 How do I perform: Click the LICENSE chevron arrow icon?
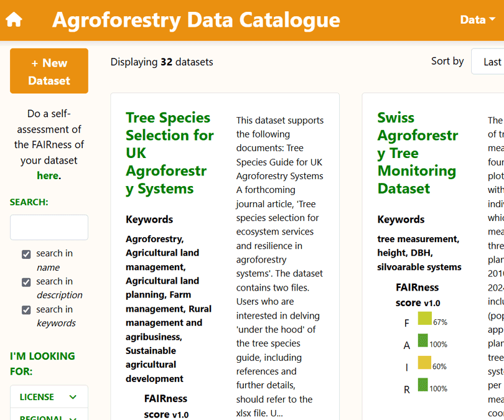click(73, 397)
